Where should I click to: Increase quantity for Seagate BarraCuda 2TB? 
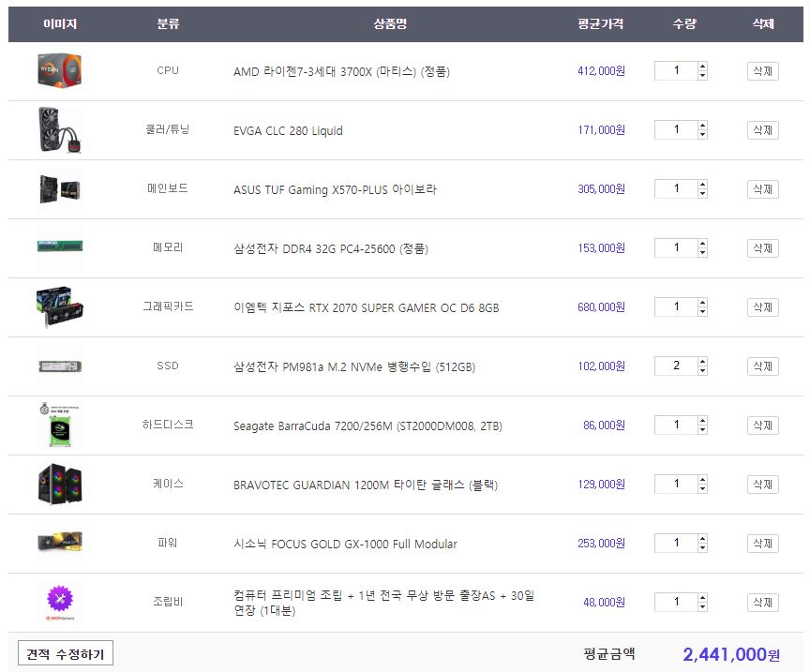702,421
